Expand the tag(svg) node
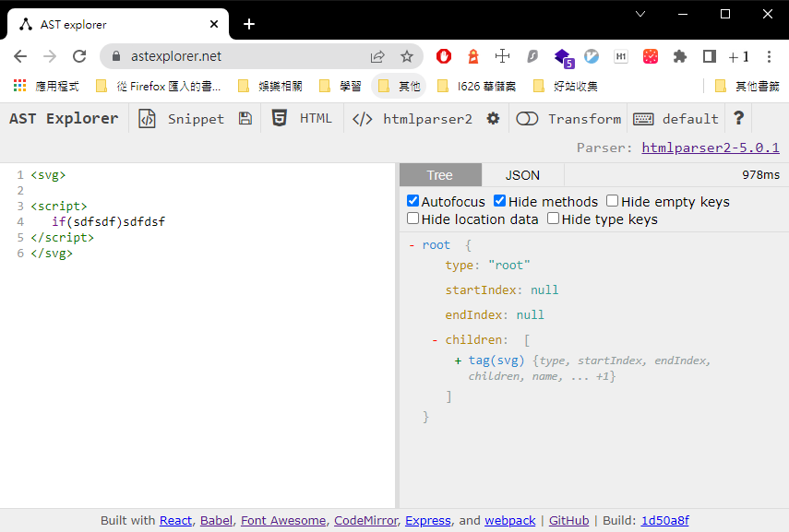Image resolution: width=789 pixels, height=532 pixels. point(458,361)
